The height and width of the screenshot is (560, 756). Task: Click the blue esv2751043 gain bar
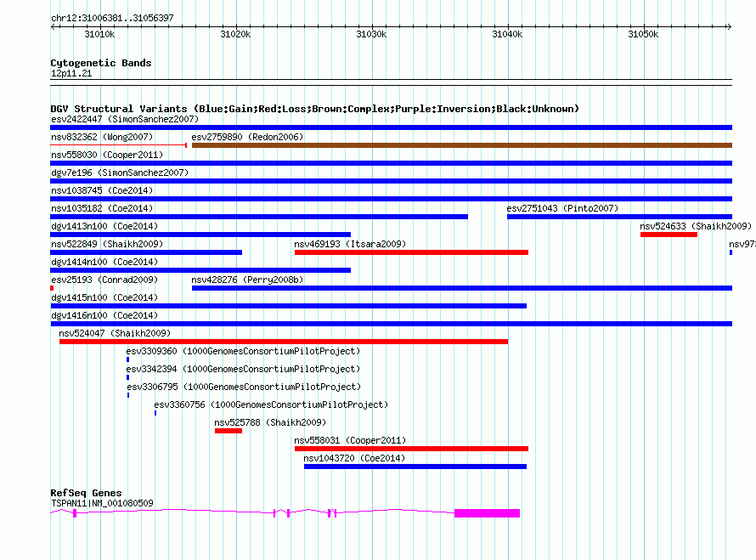619,217
